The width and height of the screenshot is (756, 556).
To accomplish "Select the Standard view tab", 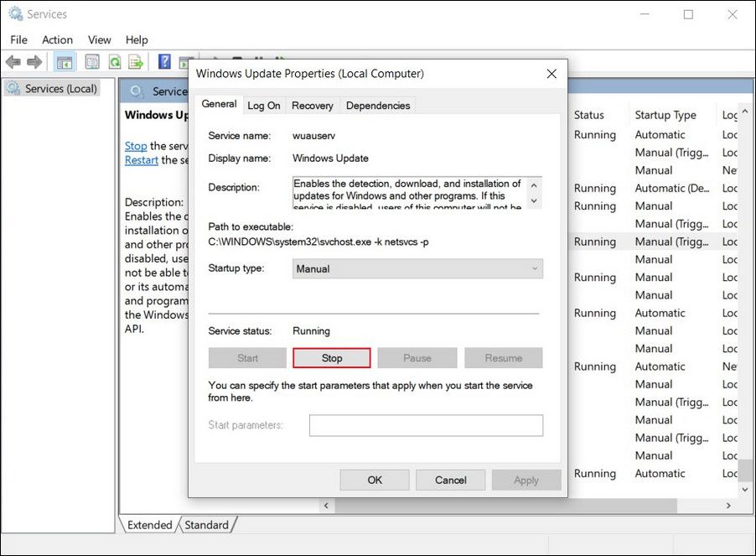I will coord(207,525).
